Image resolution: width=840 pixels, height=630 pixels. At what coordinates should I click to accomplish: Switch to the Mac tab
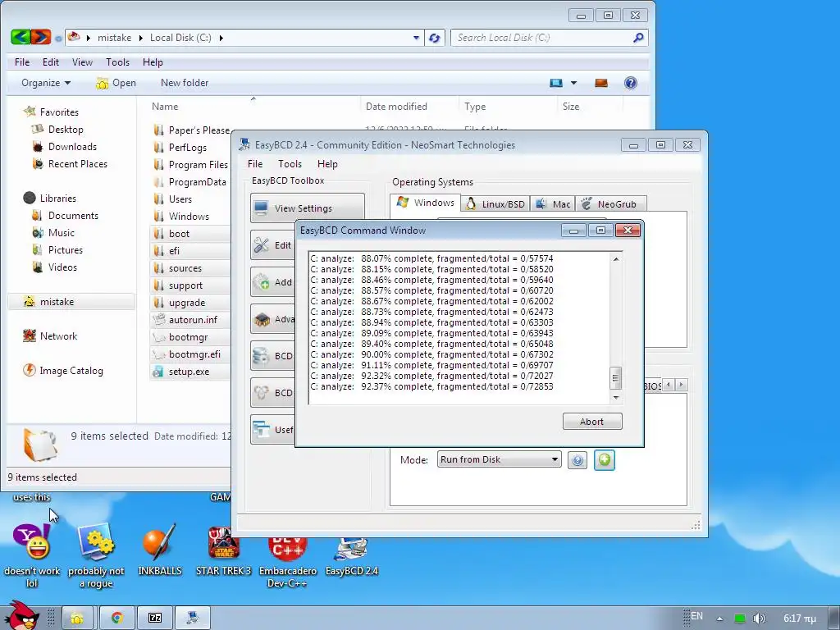click(553, 204)
